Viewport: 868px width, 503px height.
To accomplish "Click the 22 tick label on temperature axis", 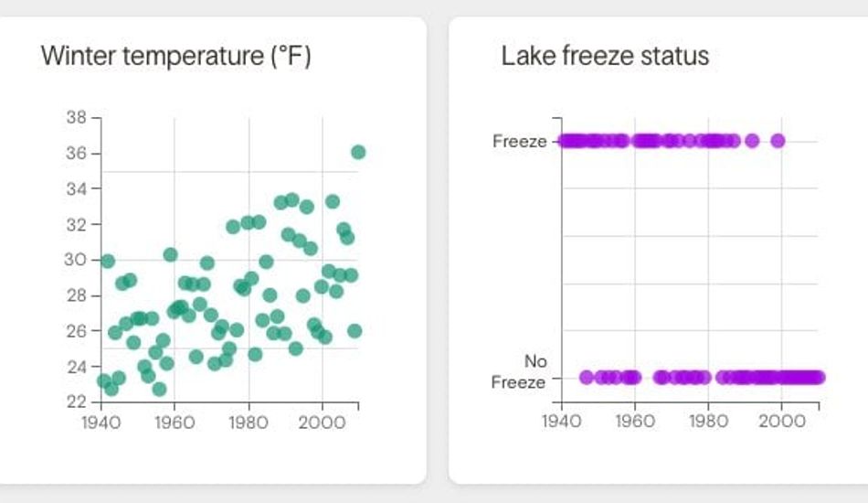I will coord(76,401).
